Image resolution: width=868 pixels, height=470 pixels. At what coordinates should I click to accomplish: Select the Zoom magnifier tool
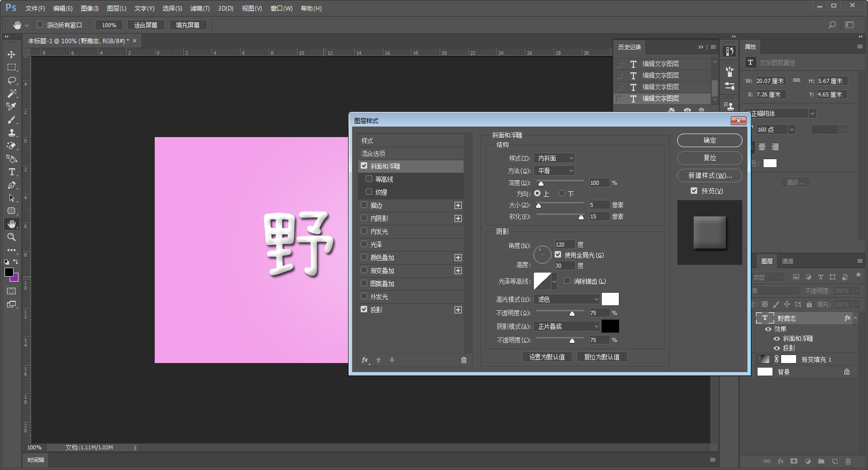click(x=12, y=237)
